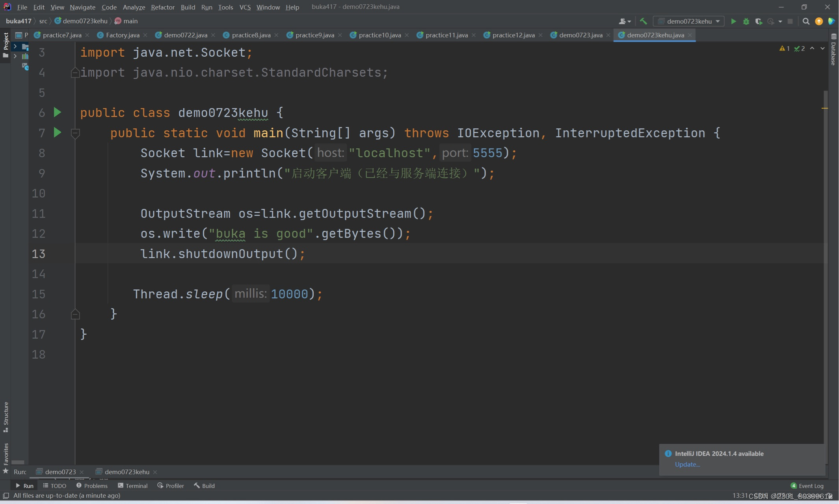Start debugging with the green bug icon

746,21
